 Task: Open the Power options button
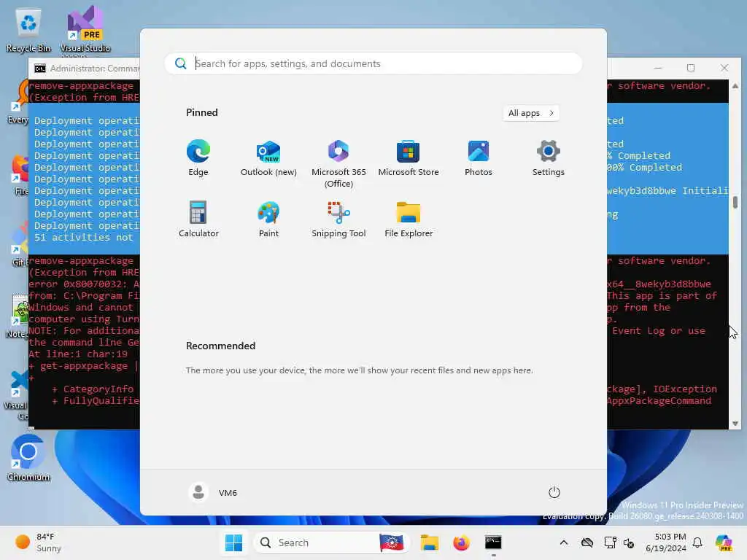(x=554, y=492)
